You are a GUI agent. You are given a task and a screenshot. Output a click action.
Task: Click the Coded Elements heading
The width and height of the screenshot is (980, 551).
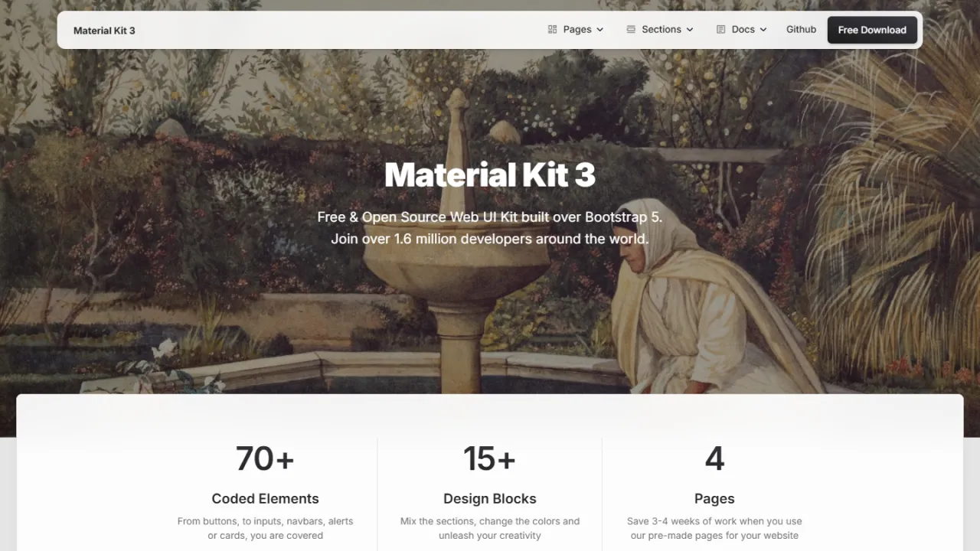265,499
